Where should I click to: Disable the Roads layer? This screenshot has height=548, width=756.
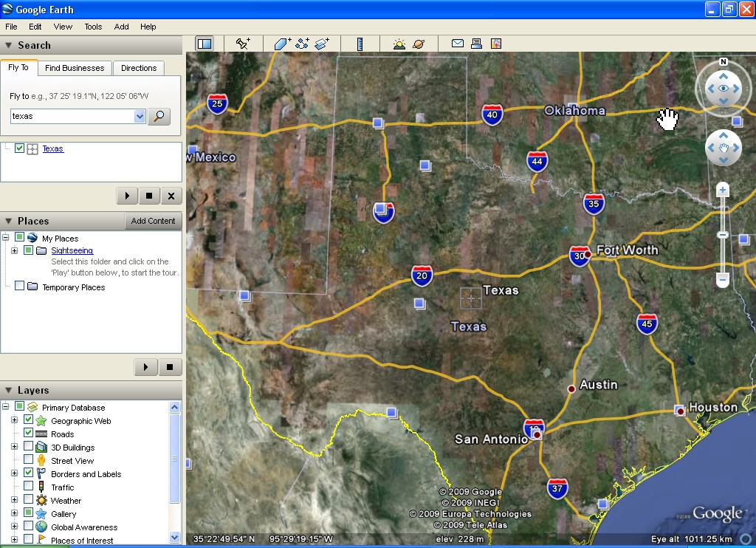[x=29, y=433]
